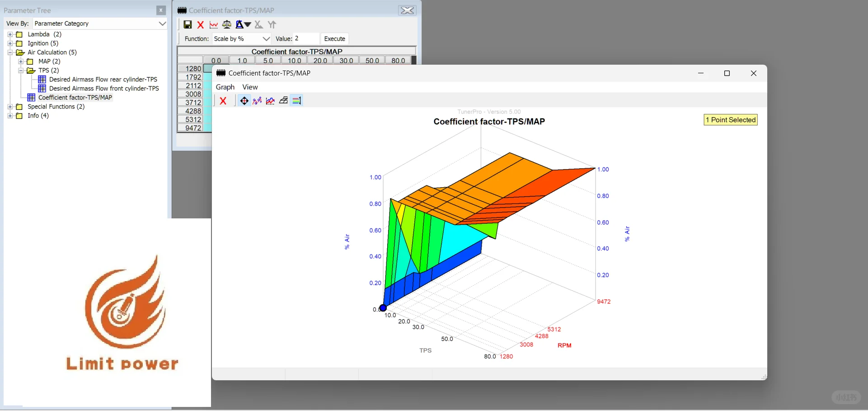Click the selected blue point on the 3D graph
The image size is (868, 411).
click(383, 308)
